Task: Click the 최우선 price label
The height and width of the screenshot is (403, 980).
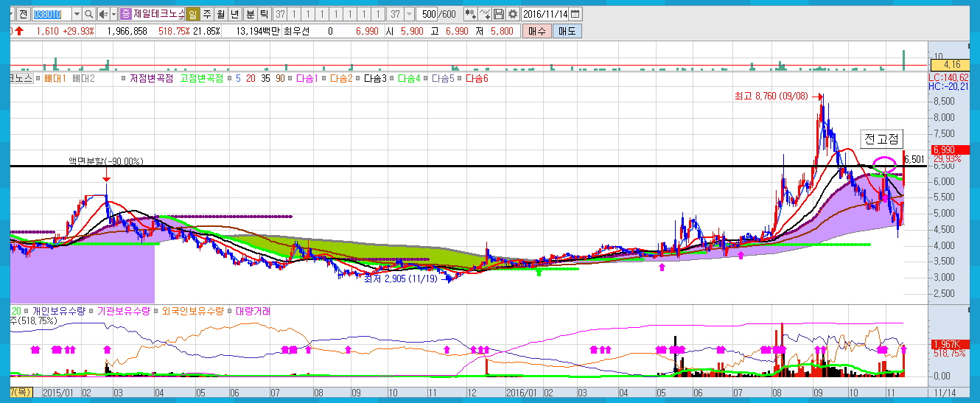Action: (297, 32)
